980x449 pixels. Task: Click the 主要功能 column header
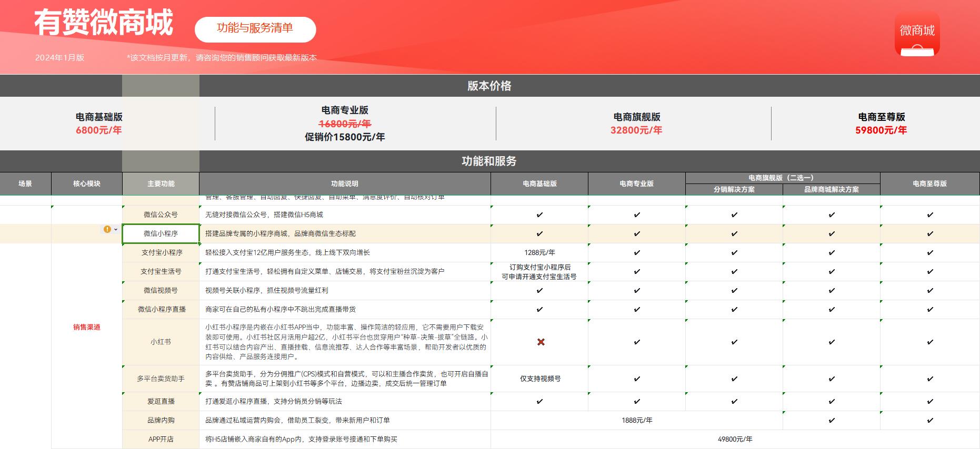tap(161, 183)
